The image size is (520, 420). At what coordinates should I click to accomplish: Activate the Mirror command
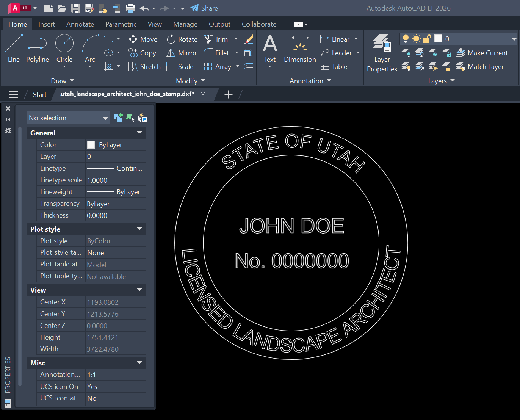pyautogui.click(x=182, y=53)
